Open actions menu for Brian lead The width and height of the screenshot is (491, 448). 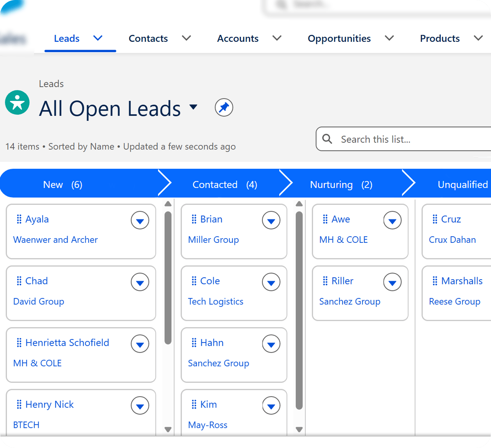[271, 221]
